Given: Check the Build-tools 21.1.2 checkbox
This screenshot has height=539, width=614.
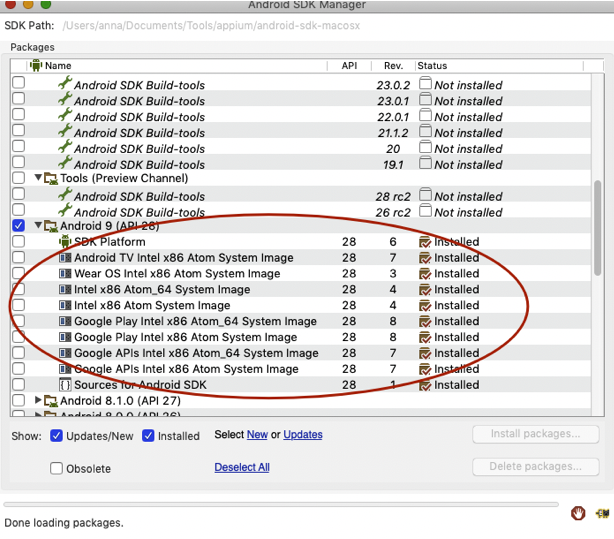Looking at the screenshot, I should tap(18, 130).
